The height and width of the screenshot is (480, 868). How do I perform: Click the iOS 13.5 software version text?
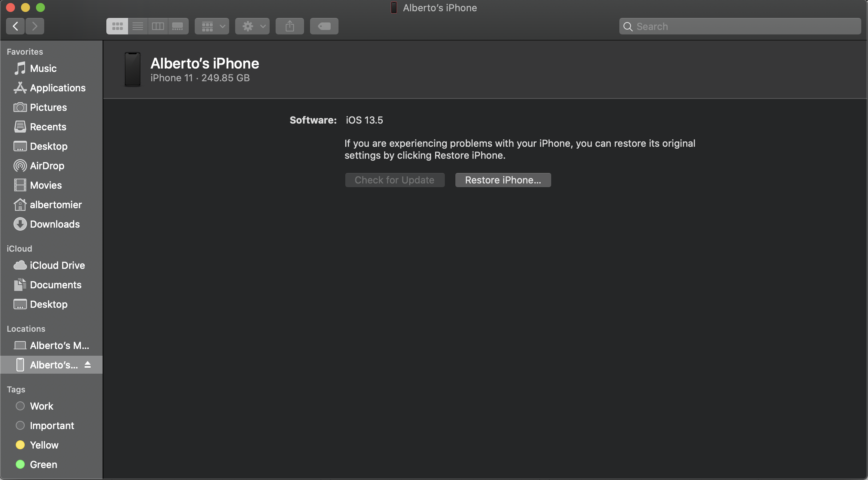click(x=364, y=120)
